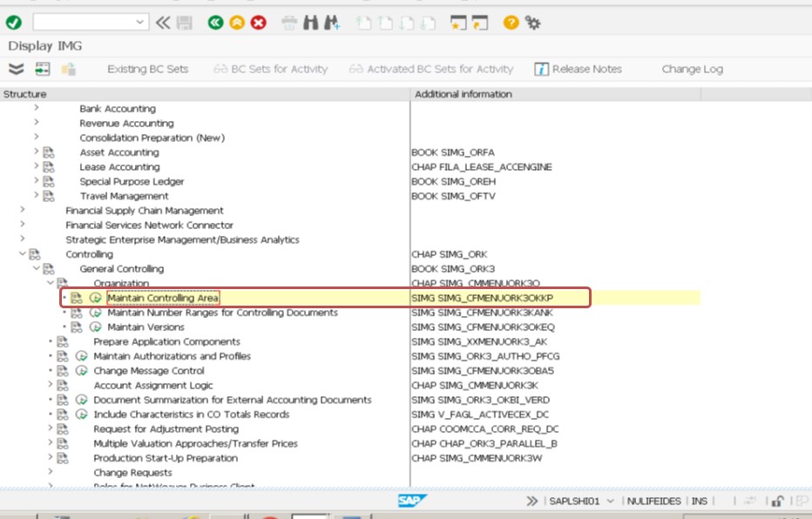Screen dimensions: 812x519
Task: Click the text CHAP FILA_LEASE_ACCENGINE
Action: [482, 167]
